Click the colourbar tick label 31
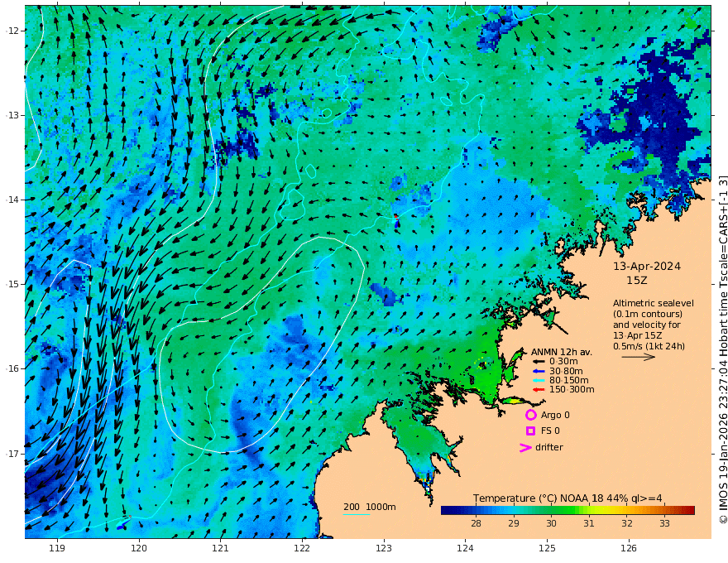Image resolution: width=728 pixels, height=563 pixels. point(589,523)
